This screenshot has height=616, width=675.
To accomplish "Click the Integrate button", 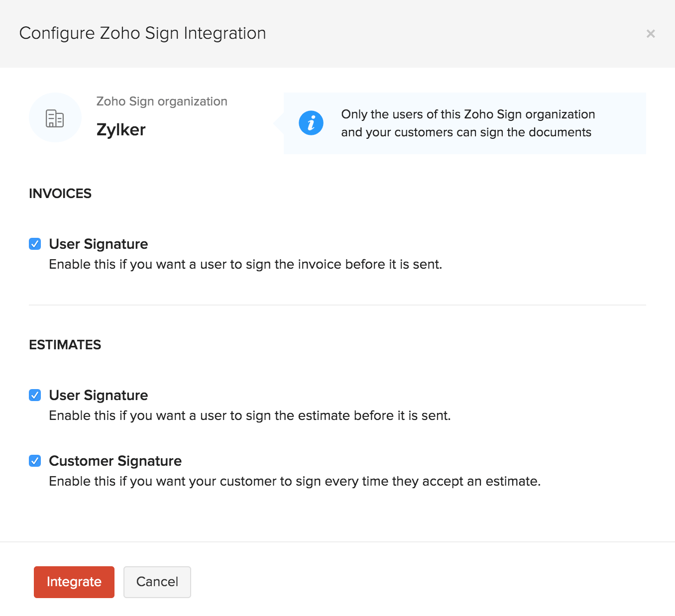I will coord(74,582).
